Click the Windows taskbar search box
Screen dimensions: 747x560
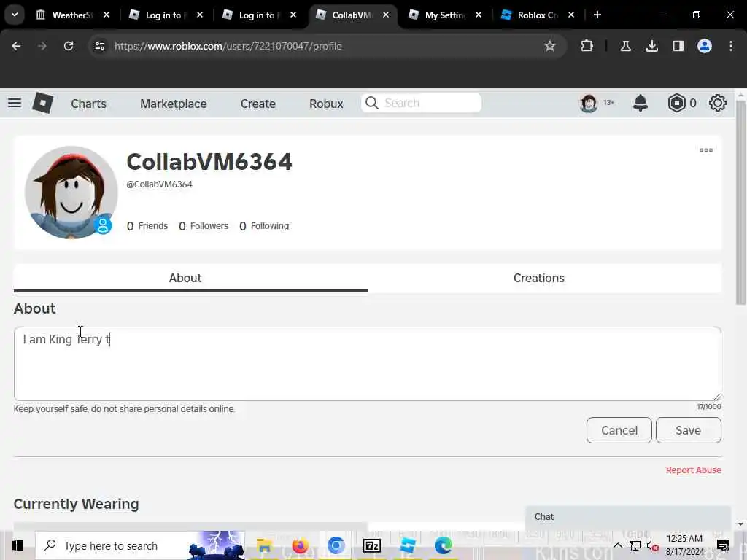pyautogui.click(x=139, y=545)
